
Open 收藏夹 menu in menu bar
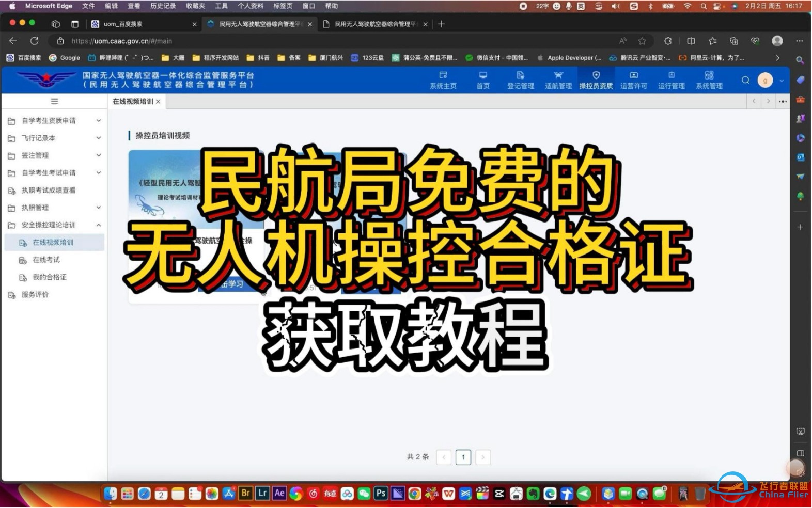pos(195,6)
